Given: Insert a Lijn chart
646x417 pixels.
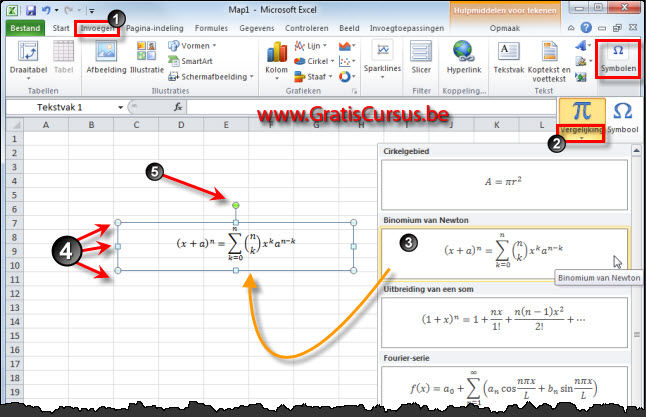Looking at the screenshot, I should tap(311, 46).
